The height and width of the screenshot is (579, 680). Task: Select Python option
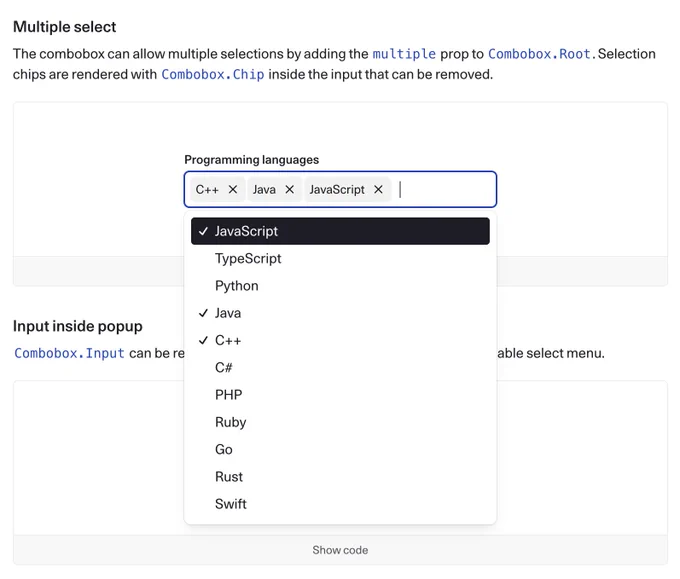pos(340,286)
